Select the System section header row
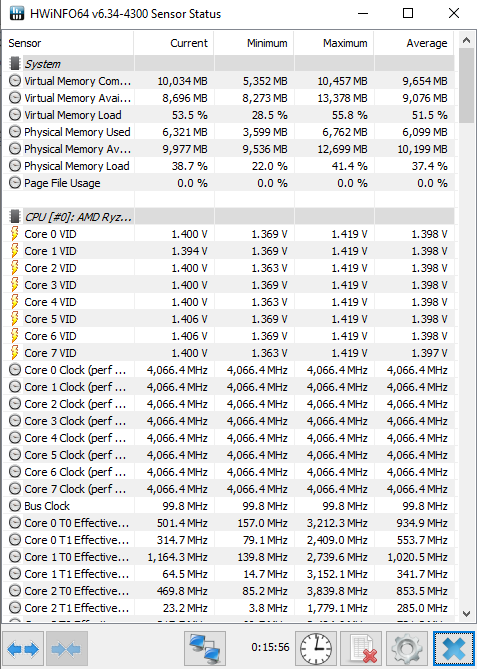The image size is (477, 669). coord(230,64)
